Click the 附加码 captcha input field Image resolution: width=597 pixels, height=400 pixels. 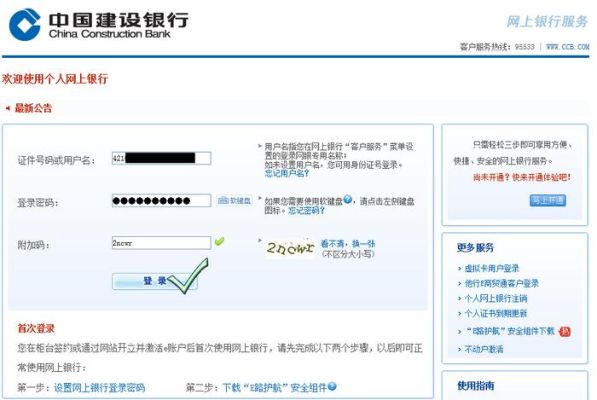tap(161, 243)
